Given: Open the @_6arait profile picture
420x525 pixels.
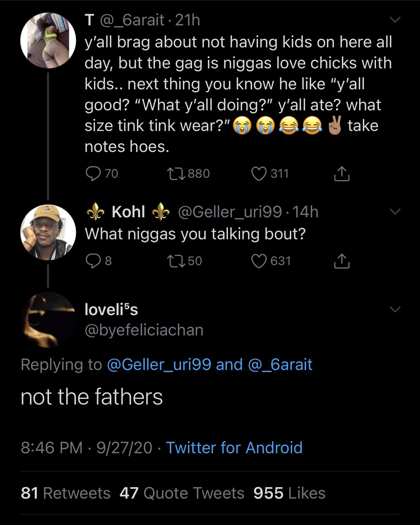Looking at the screenshot, I should click(x=48, y=41).
